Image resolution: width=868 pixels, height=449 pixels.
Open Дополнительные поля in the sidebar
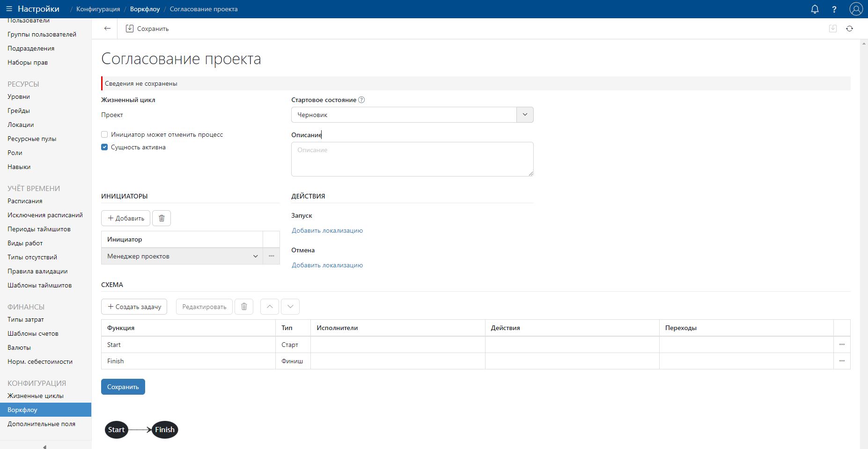click(x=41, y=424)
